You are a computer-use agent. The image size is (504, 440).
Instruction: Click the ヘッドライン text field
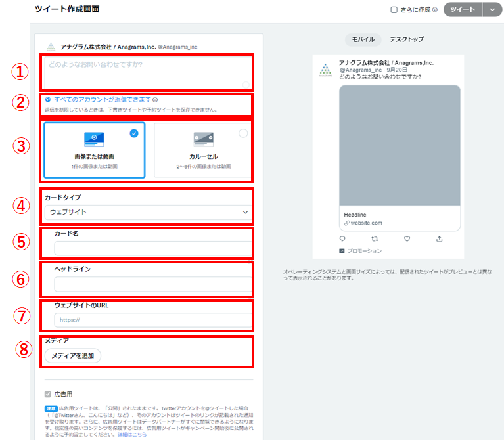152,284
